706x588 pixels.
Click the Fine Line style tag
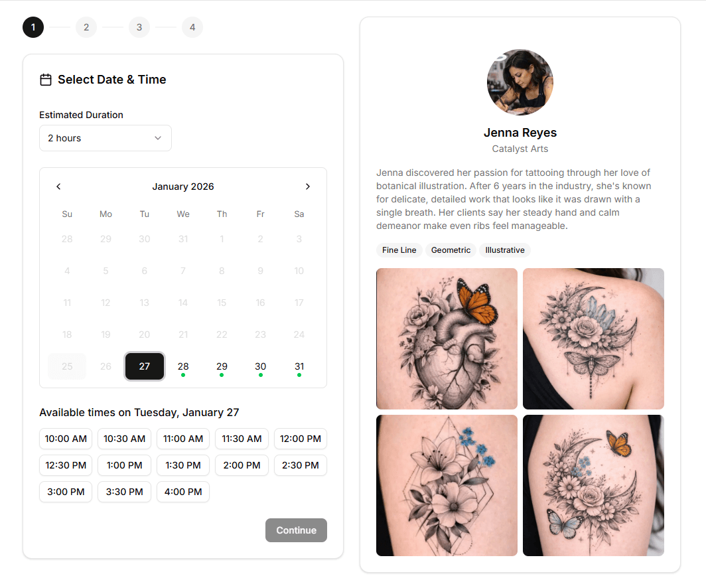tap(399, 250)
